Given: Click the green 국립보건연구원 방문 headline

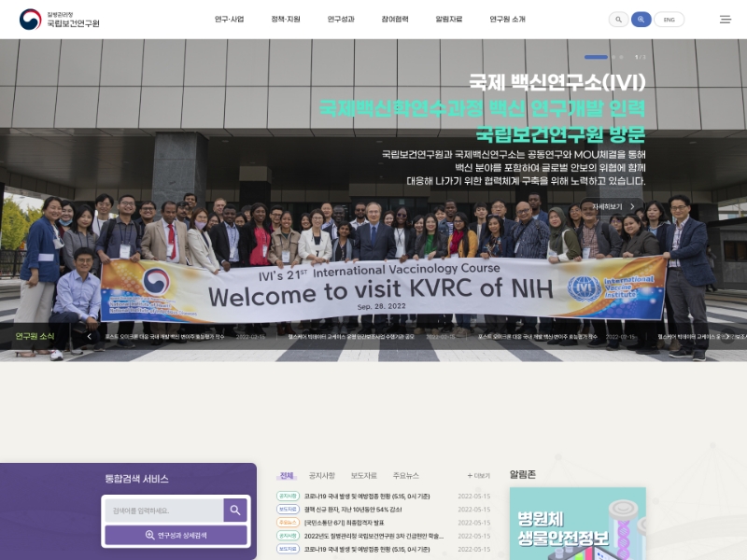Looking at the screenshot, I should coord(561,133).
